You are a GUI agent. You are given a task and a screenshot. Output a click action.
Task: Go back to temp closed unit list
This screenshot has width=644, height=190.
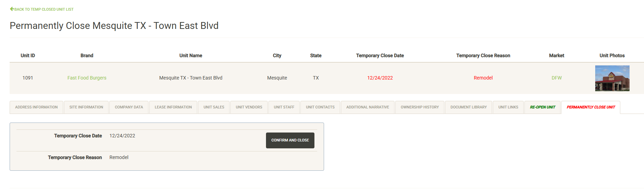(44, 9)
